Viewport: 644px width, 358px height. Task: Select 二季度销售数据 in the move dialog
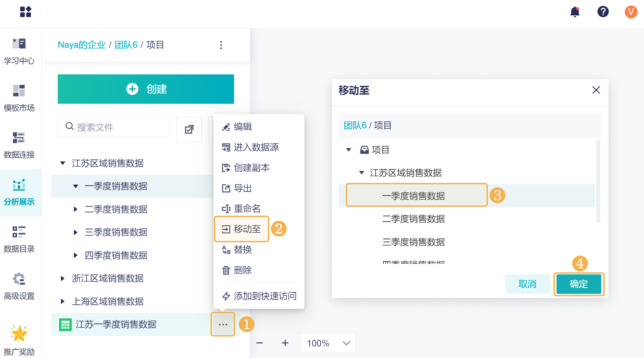point(413,219)
